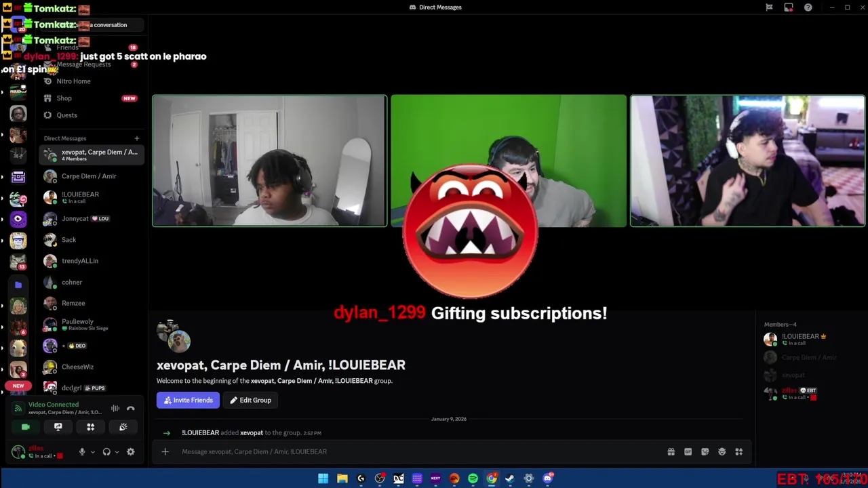Open Message Requests

[x=90, y=64]
